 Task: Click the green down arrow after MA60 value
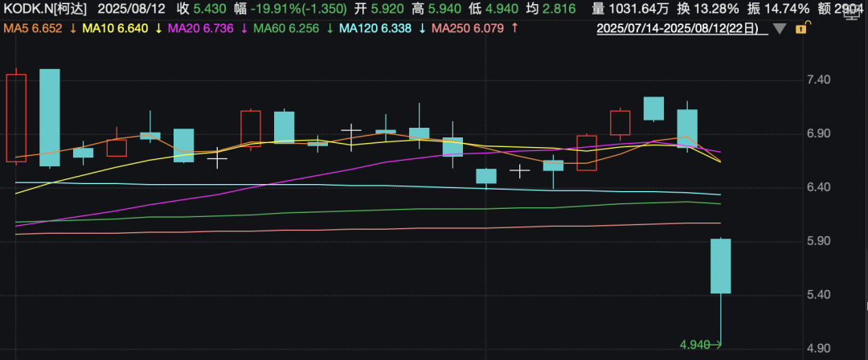(330, 29)
